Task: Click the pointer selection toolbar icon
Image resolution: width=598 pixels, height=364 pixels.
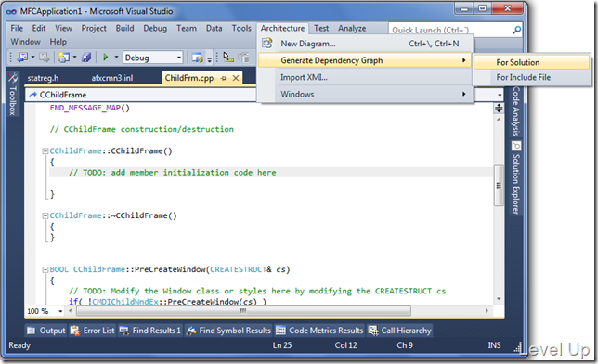Action: click(x=228, y=58)
